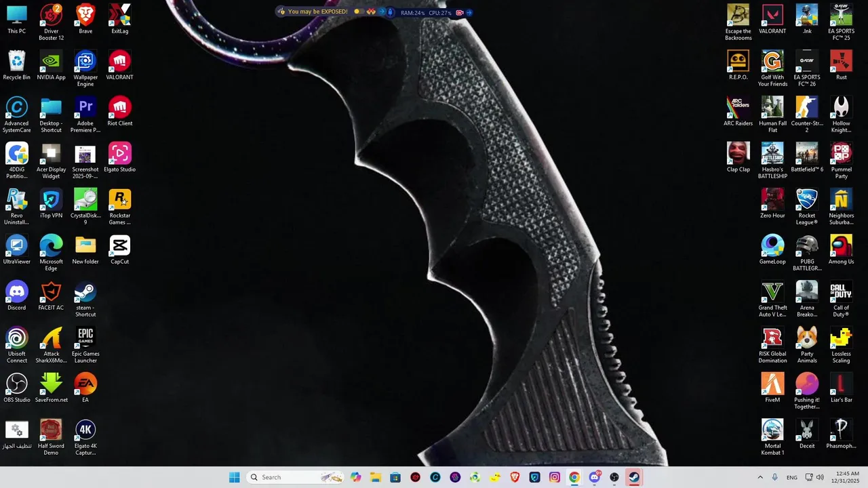The image size is (868, 488).
Task: Show hidden system tray icons
Action: 759,477
